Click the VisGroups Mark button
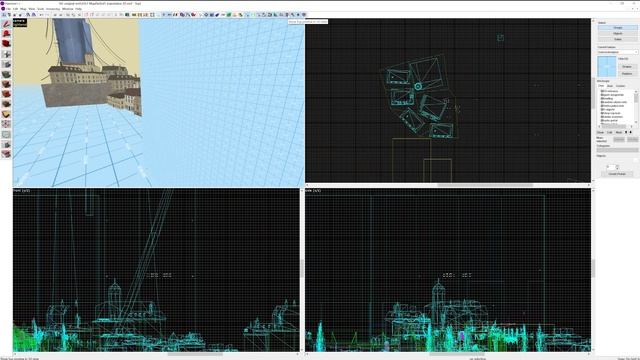The width and height of the screenshot is (640, 360). pos(619,132)
